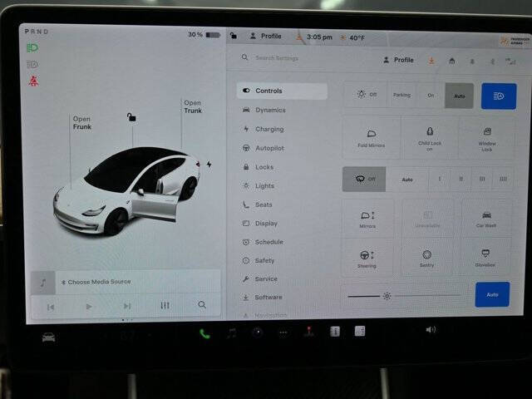Open the joystick arcade icon

click(308, 331)
